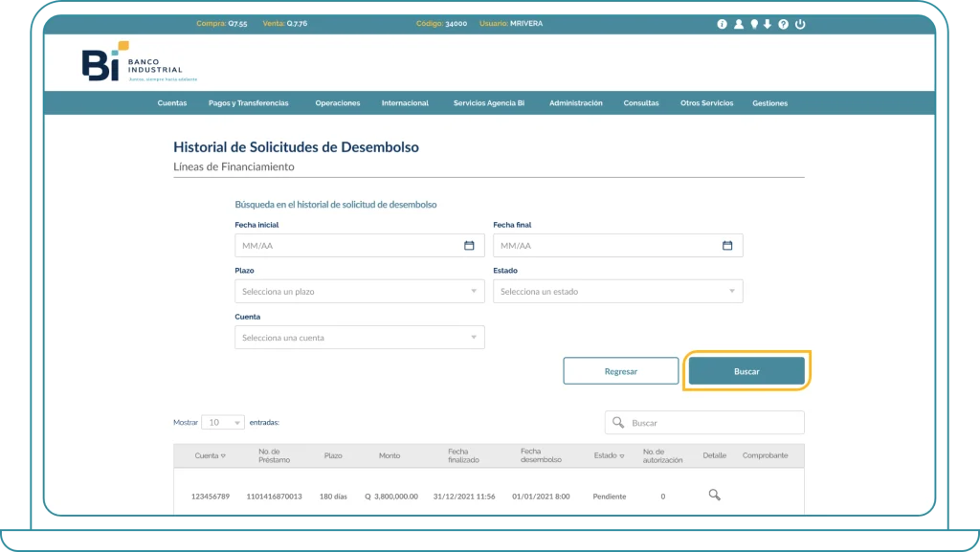Click the table Buscar search field
Image resolution: width=980 pixels, height=552 pixels.
(x=713, y=423)
